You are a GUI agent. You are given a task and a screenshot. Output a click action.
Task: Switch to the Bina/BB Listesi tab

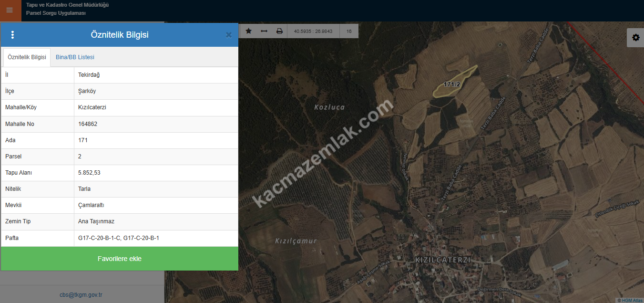pos(75,57)
